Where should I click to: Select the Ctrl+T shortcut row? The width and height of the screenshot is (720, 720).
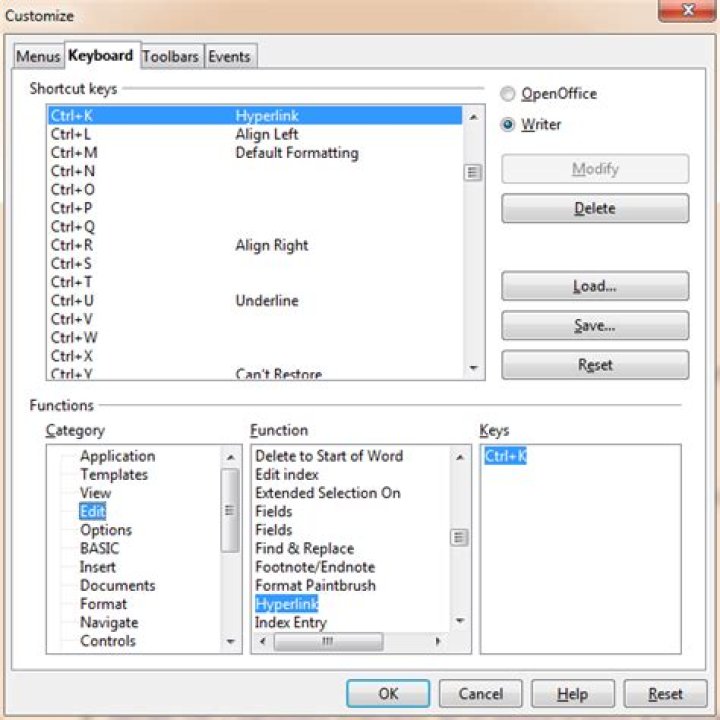255,282
